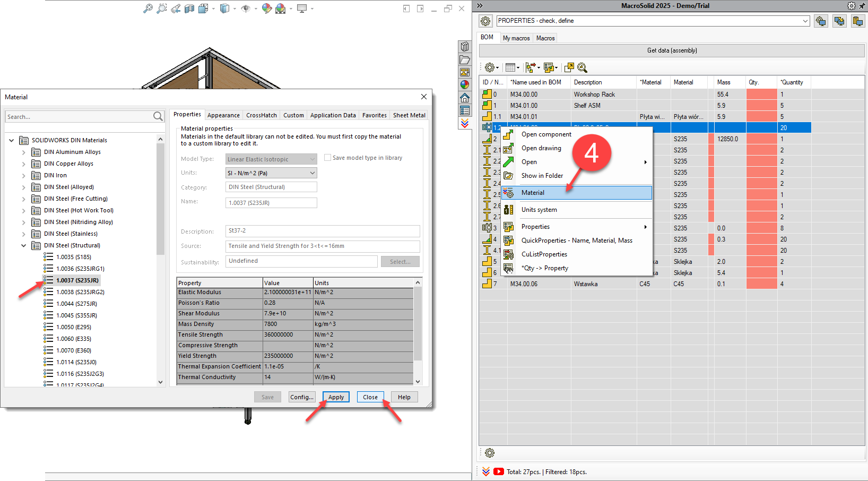The height and width of the screenshot is (481, 868).
Task: Open the Design Library folder task pane tab
Action: point(465,59)
